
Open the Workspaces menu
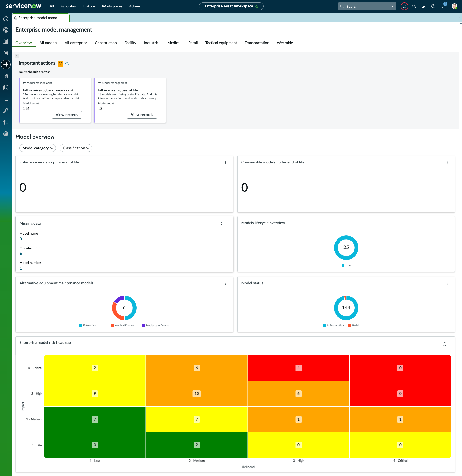112,6
